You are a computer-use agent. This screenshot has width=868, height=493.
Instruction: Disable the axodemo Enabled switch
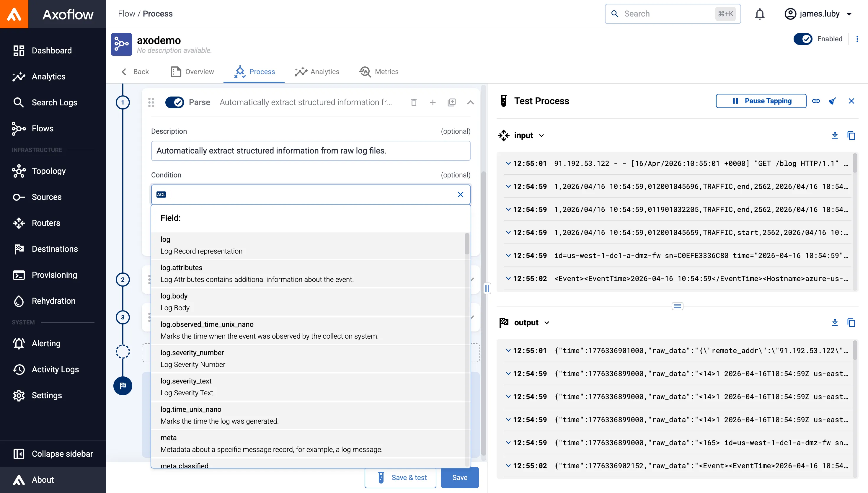[803, 39]
